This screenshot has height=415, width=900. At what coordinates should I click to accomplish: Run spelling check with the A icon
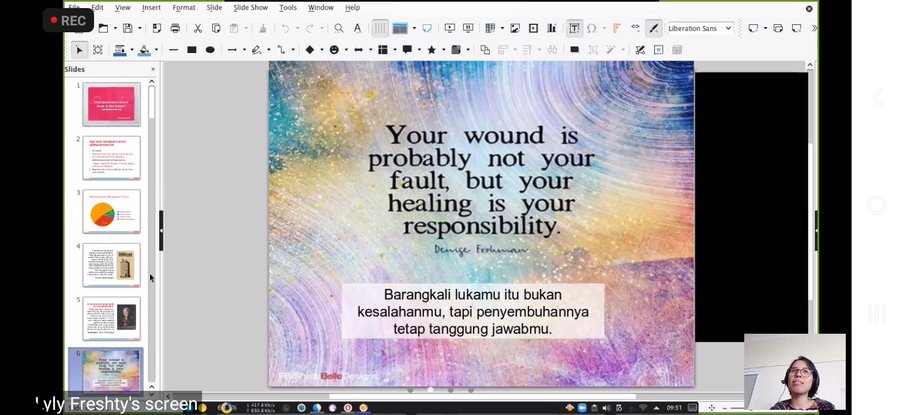coord(357,28)
